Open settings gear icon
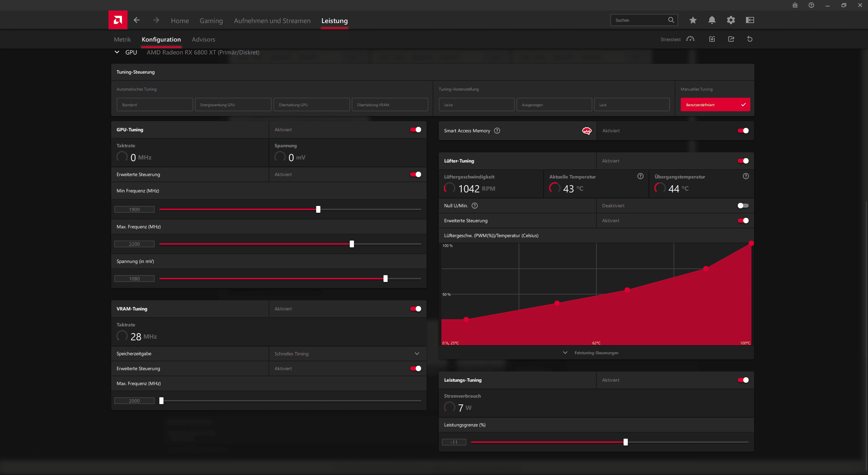The image size is (868, 475). [x=731, y=20]
